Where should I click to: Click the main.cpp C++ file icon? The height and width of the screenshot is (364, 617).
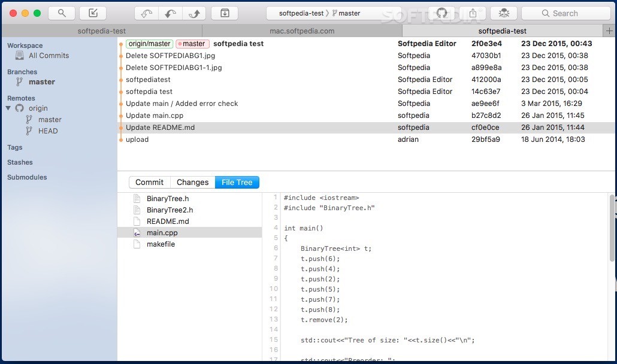point(137,233)
